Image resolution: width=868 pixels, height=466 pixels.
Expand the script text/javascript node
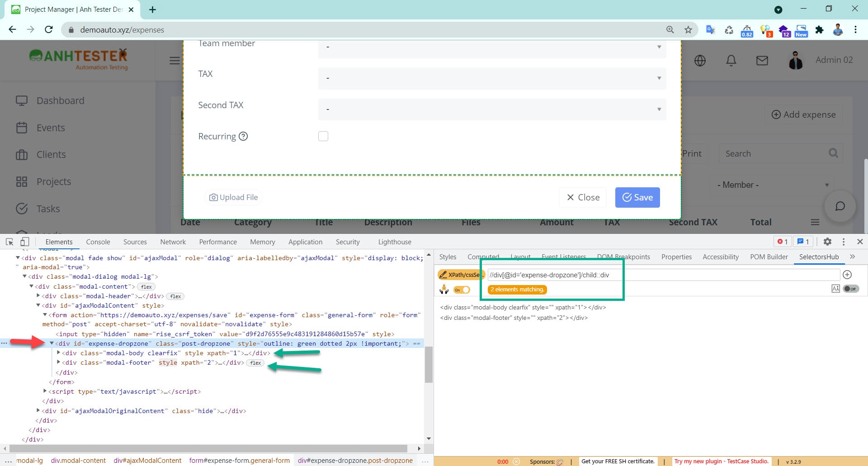point(45,391)
